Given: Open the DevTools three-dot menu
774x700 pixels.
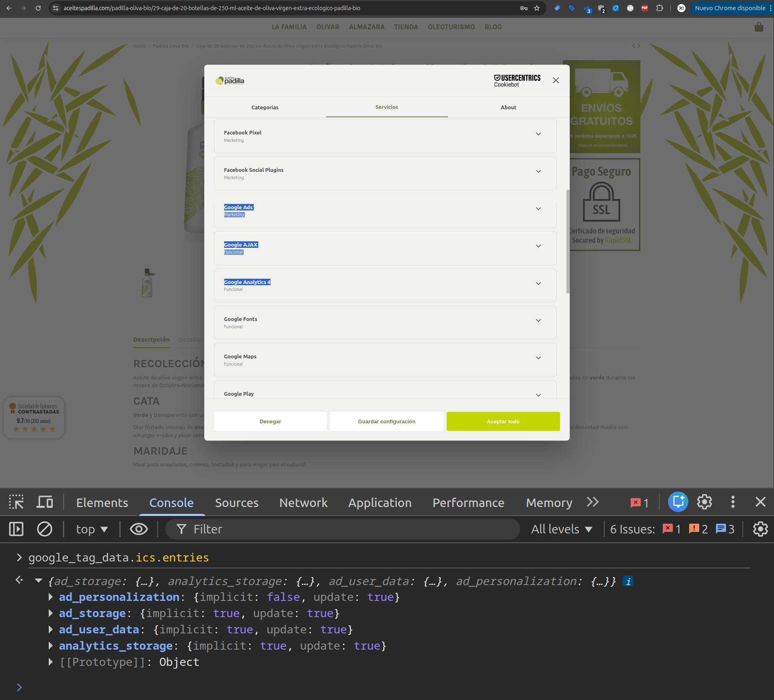Looking at the screenshot, I should [733, 502].
